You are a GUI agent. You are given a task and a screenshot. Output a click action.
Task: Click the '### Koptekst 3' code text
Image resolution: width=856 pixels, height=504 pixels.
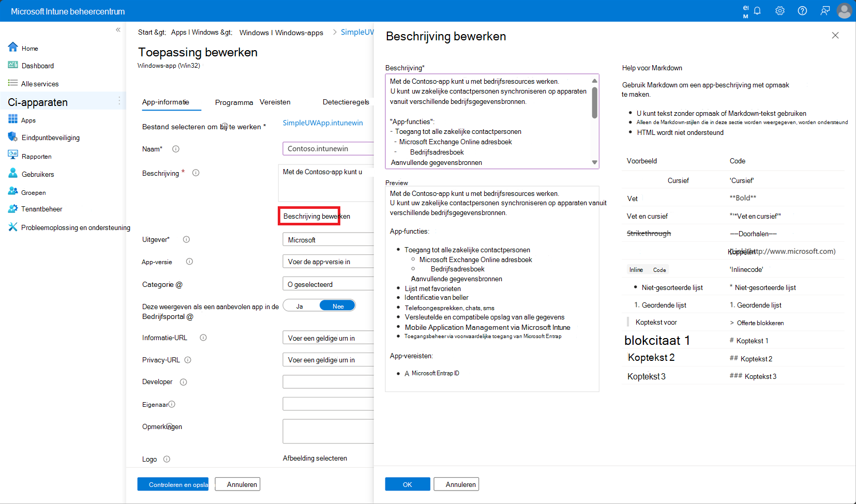point(753,376)
